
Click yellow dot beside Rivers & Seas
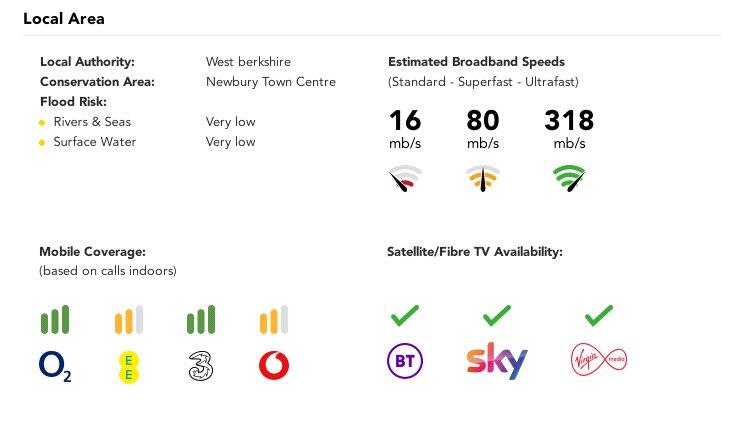coord(42,123)
